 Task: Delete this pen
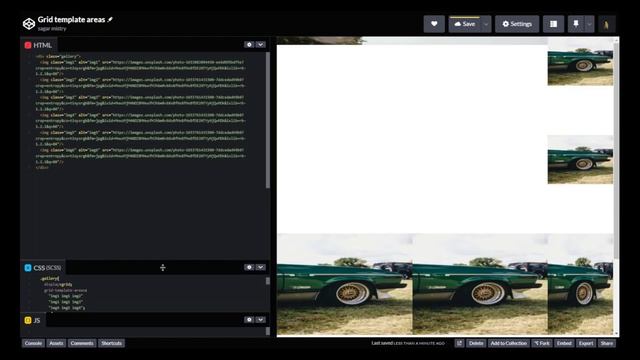476,343
